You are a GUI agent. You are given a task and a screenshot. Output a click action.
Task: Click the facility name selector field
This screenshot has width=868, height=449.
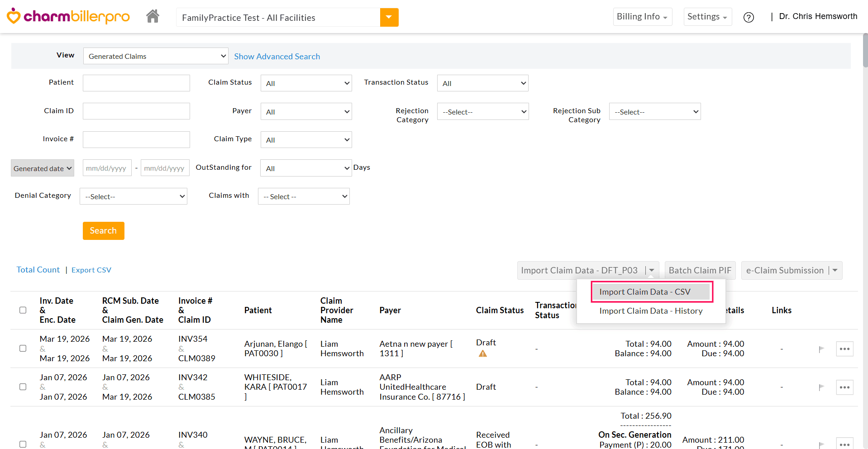[278, 17]
